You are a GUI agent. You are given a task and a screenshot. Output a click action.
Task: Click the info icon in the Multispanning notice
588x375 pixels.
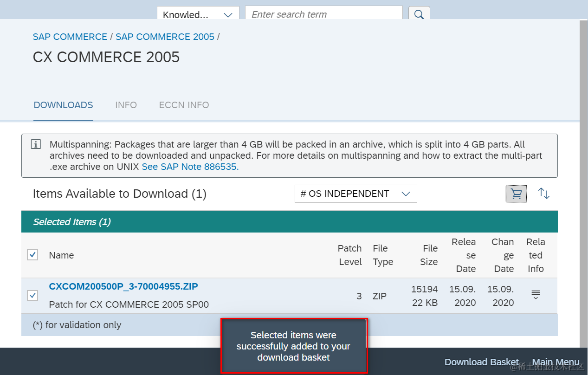click(x=36, y=144)
